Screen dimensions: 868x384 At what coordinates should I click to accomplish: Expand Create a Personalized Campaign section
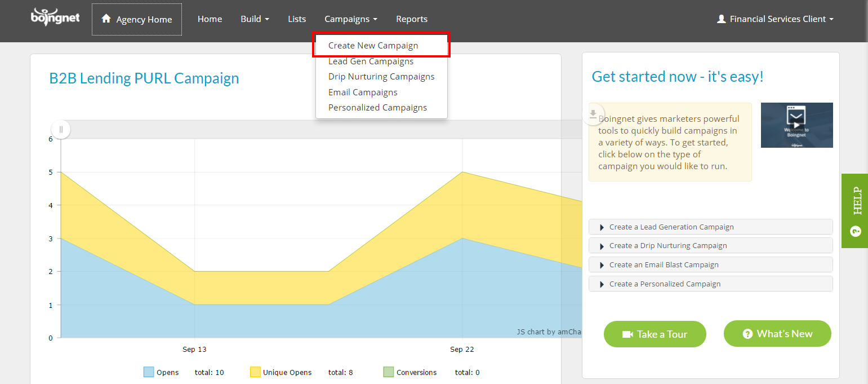[710, 284]
